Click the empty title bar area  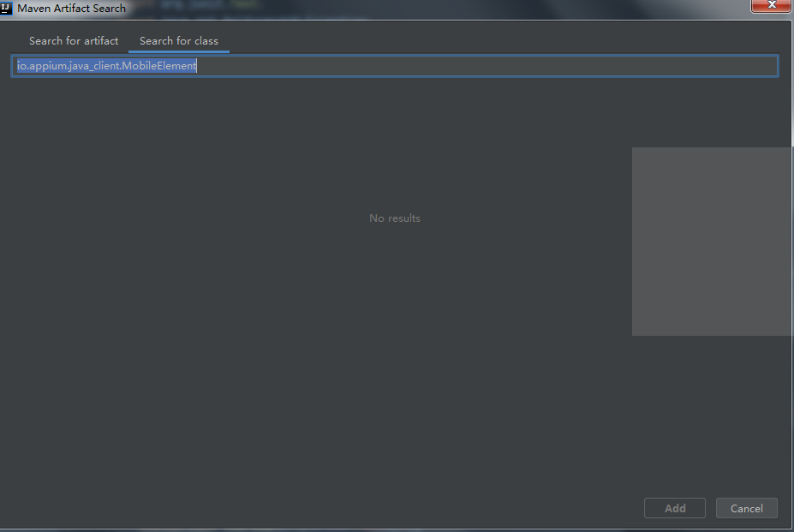click(428, 8)
